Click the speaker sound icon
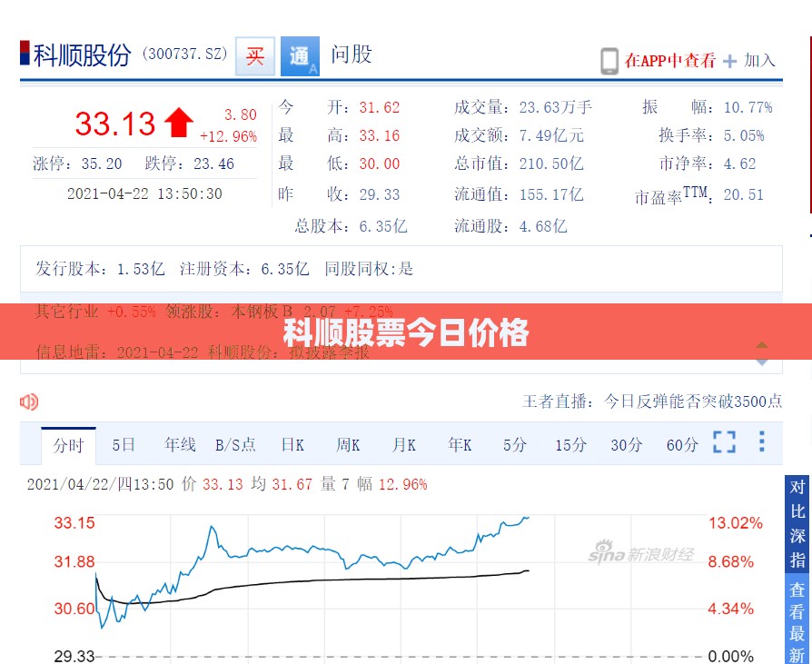Image resolution: width=812 pixels, height=664 pixels. [x=29, y=401]
